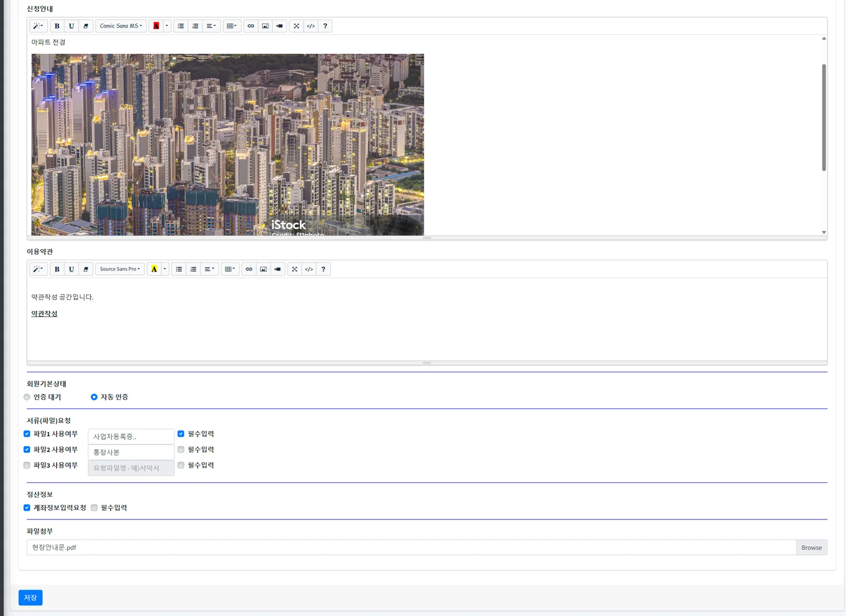Click the 약관작성 공간입니다. text line
The width and height of the screenshot is (846, 616).
pos(63,297)
